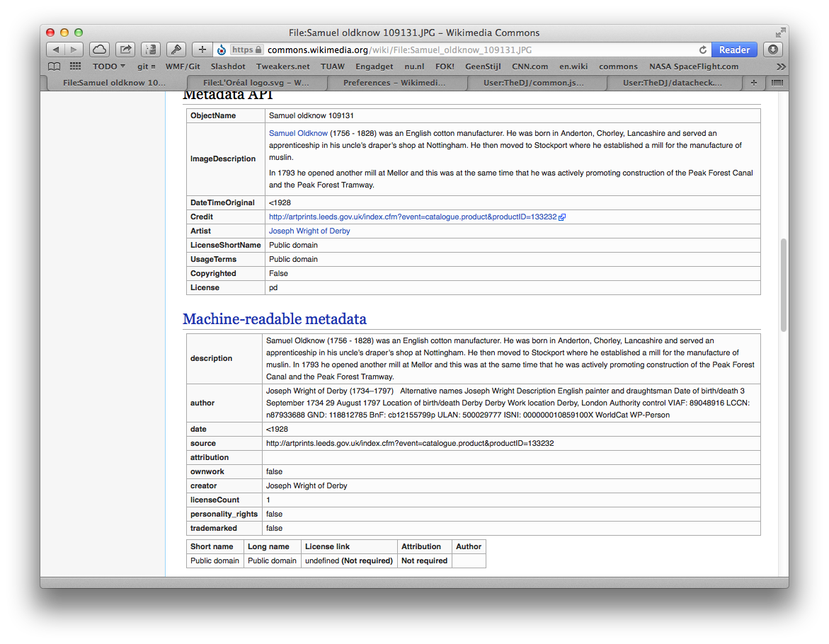Switch to File:Samuel oldknow tab
The height and width of the screenshot is (644, 829).
click(x=114, y=82)
